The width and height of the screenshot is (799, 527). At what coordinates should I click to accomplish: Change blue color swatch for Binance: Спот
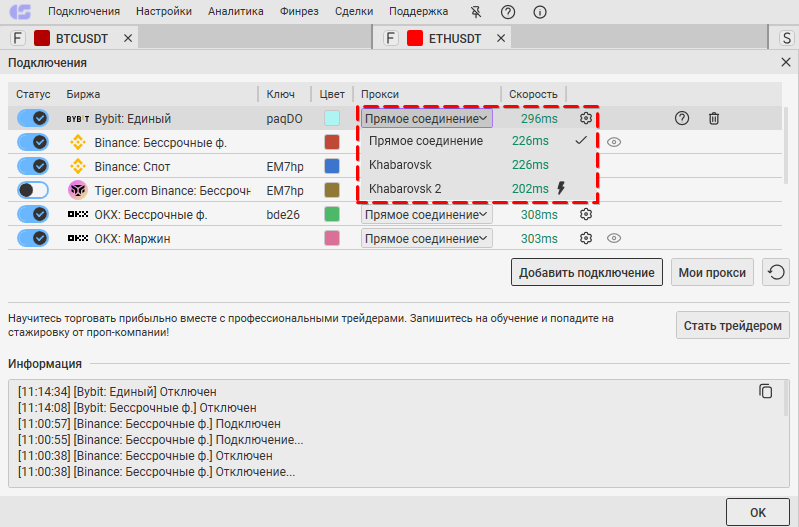point(332,166)
